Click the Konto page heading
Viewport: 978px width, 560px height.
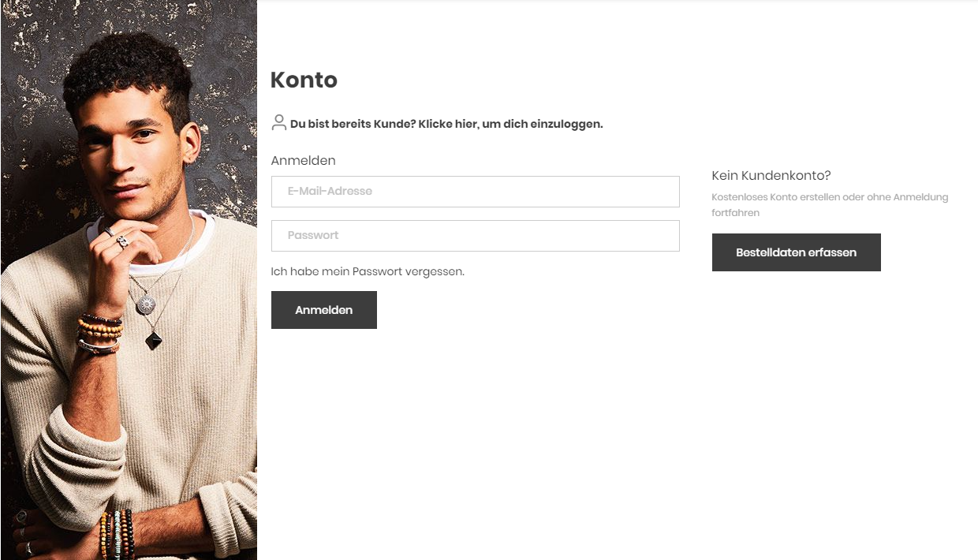coord(304,80)
